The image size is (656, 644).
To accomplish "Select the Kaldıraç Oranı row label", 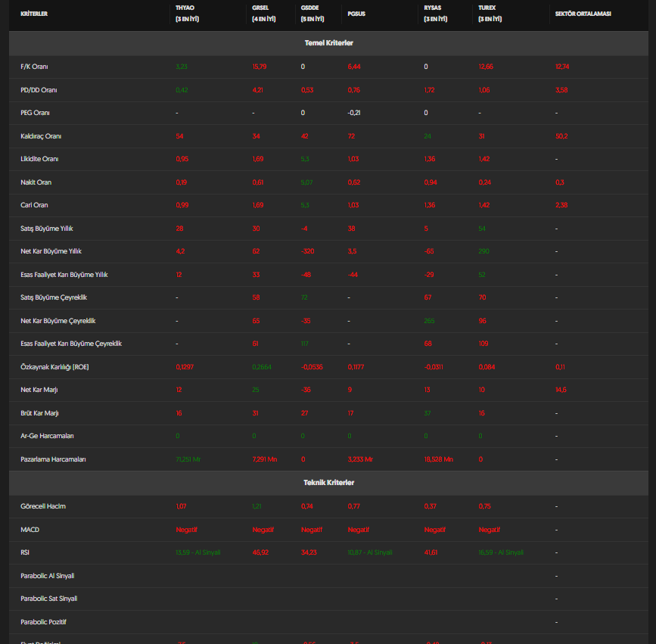I will tap(41, 136).
